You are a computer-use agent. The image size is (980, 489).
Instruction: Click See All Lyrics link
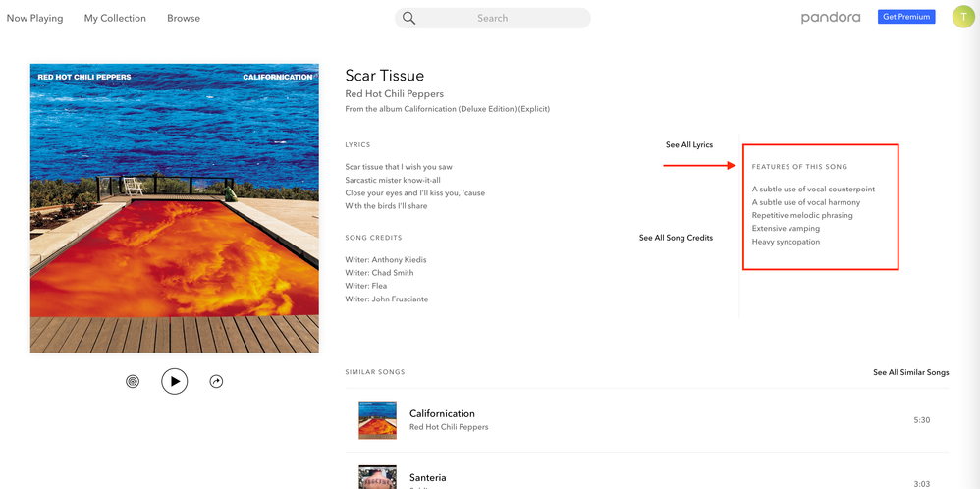pyautogui.click(x=689, y=145)
